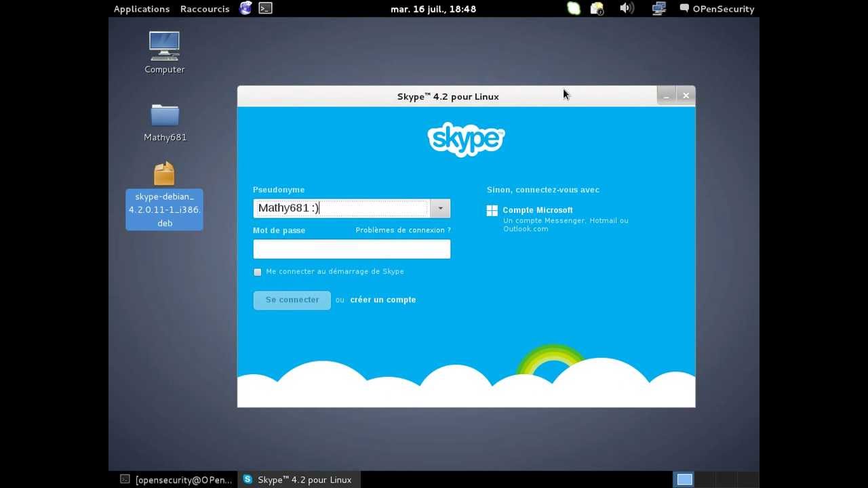
Task: Click the green Skype status tray icon
Action: coord(574,9)
